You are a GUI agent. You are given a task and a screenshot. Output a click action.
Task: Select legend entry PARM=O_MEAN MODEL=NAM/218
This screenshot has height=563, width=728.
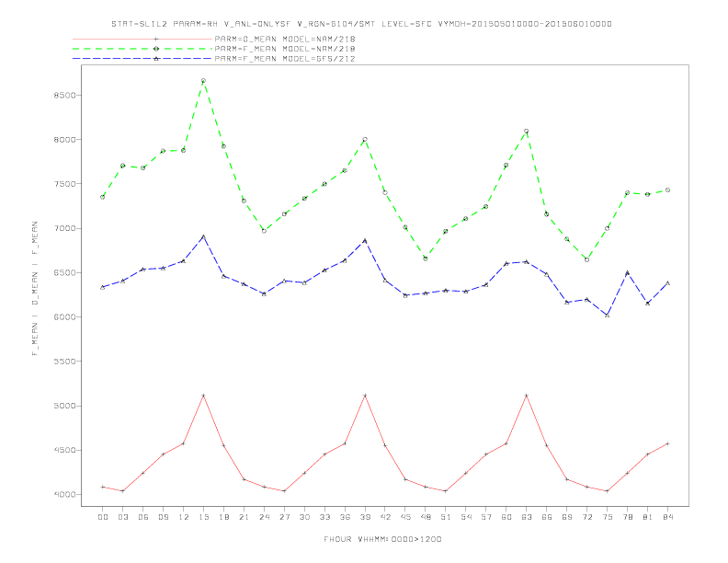[285, 39]
